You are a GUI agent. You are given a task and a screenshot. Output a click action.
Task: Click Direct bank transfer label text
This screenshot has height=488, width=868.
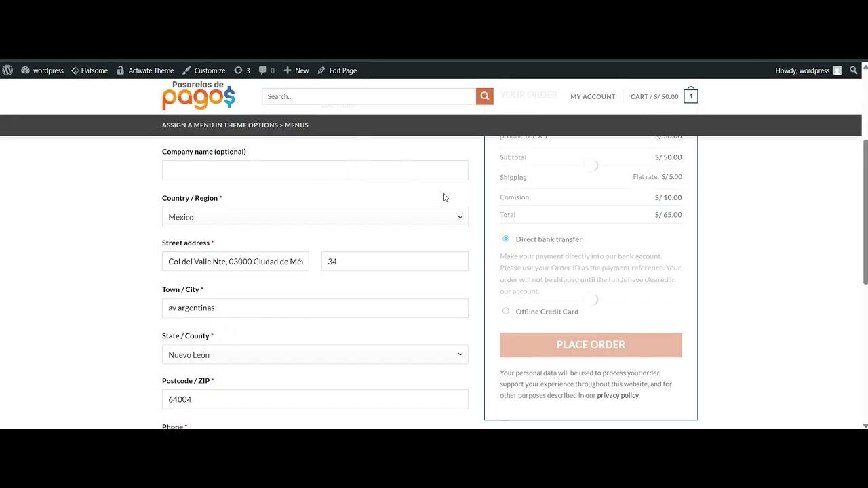(x=549, y=239)
